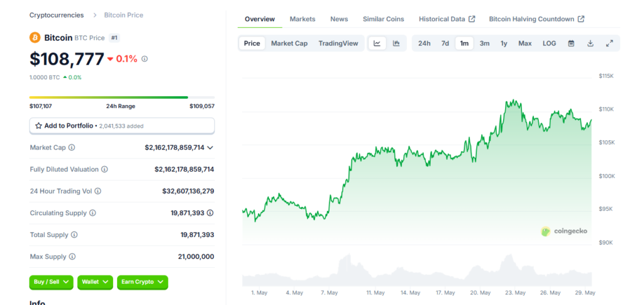
Task: Set chart range to 3m
Action: point(485,43)
